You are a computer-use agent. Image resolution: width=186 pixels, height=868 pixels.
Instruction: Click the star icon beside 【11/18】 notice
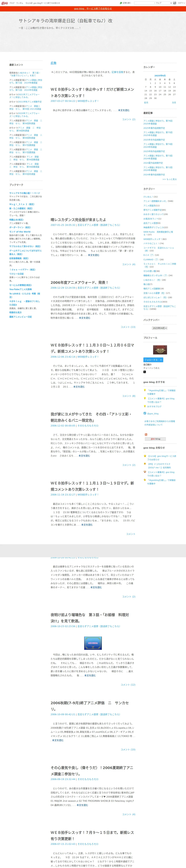point(145,456)
